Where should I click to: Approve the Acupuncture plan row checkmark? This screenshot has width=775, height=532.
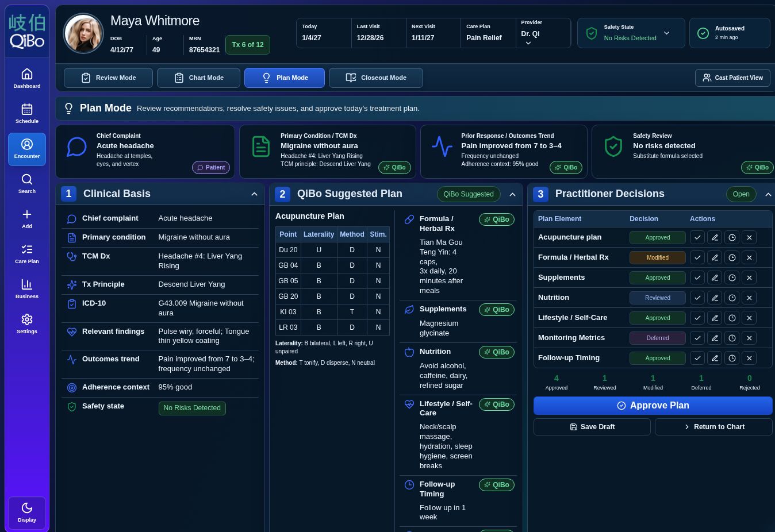pyautogui.click(x=697, y=237)
